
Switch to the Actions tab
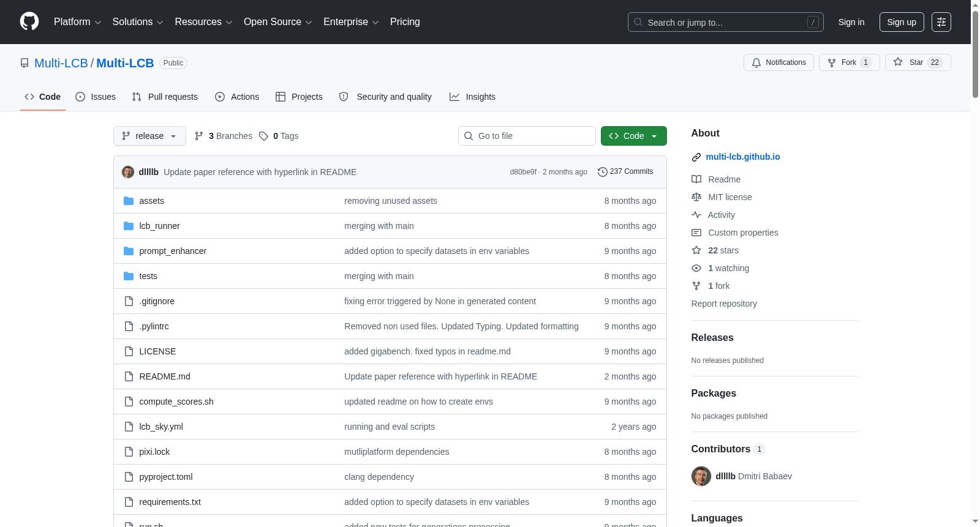[x=237, y=97]
